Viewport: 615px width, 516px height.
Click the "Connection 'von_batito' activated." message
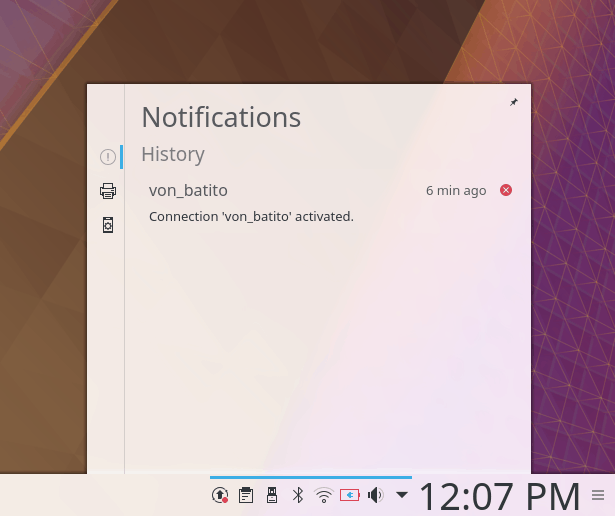click(x=251, y=216)
